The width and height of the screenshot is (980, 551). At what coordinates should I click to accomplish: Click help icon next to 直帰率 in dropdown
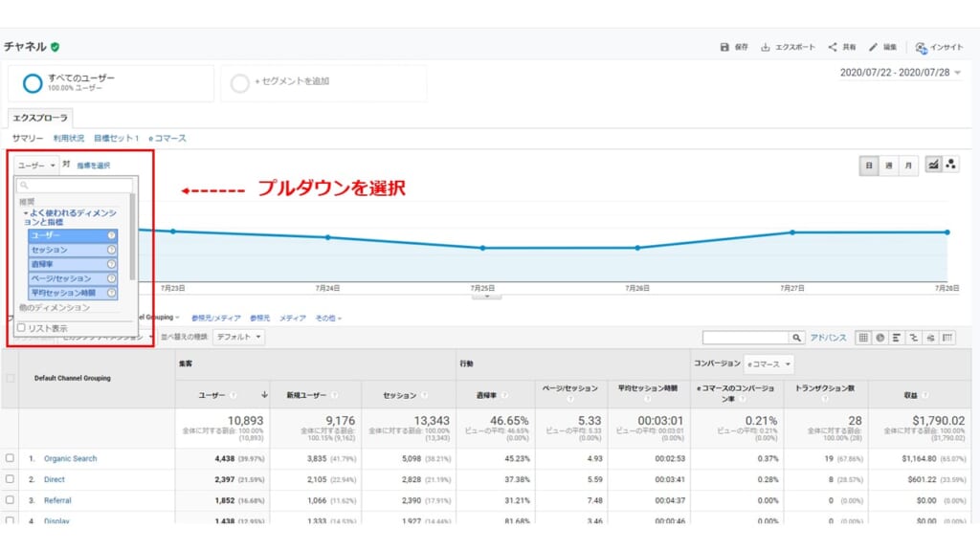pyautogui.click(x=111, y=264)
